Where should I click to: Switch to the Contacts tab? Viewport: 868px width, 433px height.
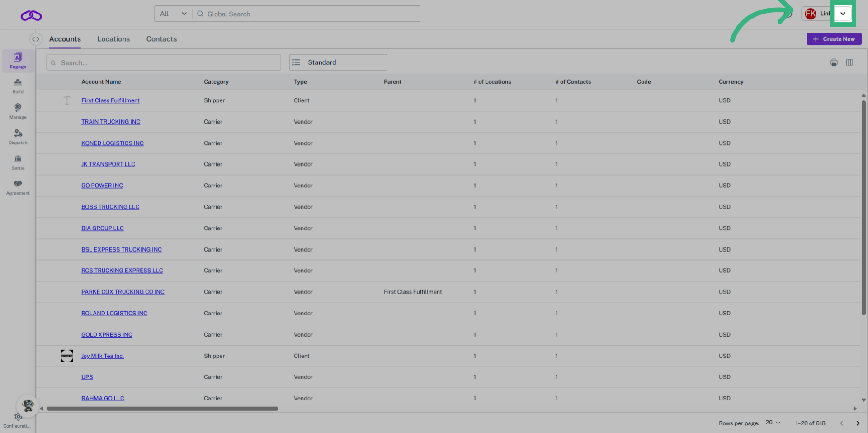coord(161,39)
